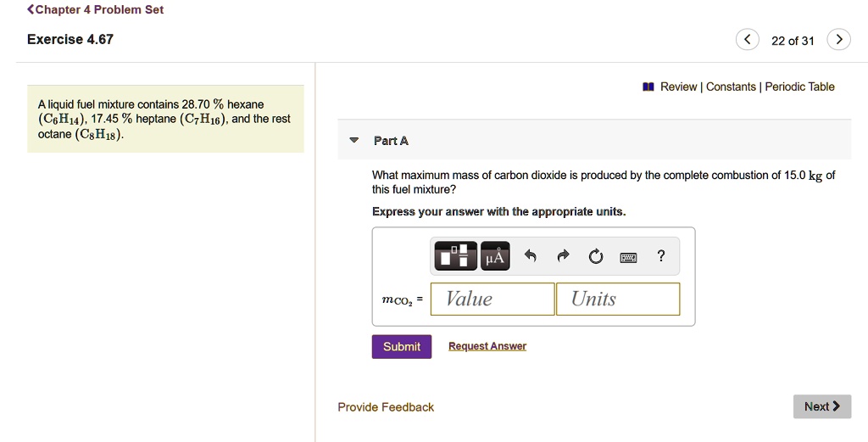Click the Units input field
Screen dimensions: 868x442
pyautogui.click(x=617, y=299)
